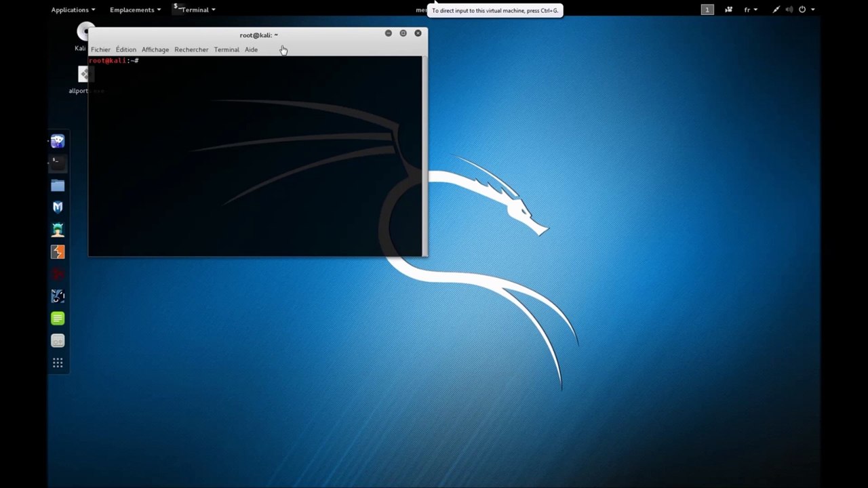Launch Metasploit from the dock
Screen dimensions: 868x488
tap(58, 207)
